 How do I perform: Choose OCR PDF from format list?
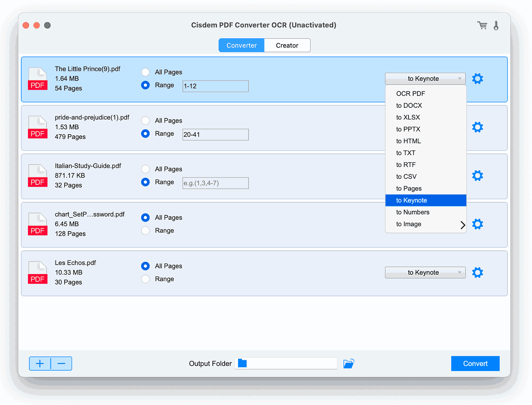coord(426,94)
